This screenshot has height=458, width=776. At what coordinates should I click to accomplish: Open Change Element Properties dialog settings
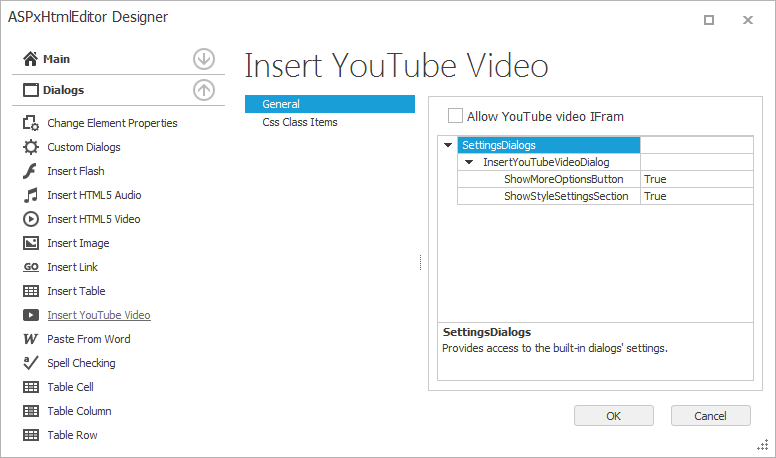point(112,123)
